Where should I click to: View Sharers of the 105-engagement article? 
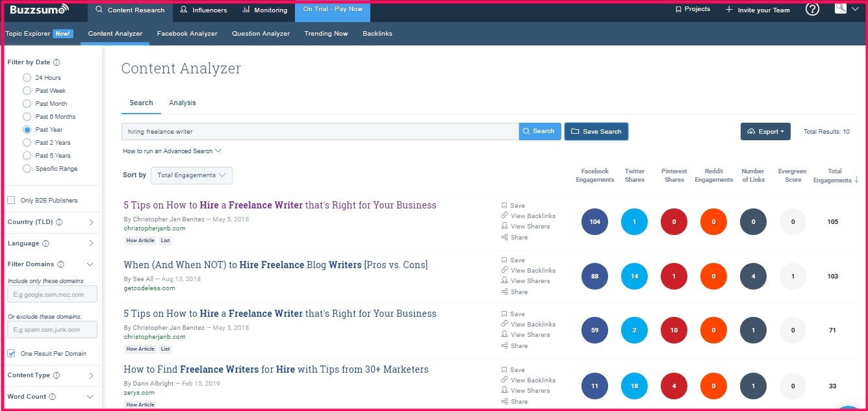526,227
